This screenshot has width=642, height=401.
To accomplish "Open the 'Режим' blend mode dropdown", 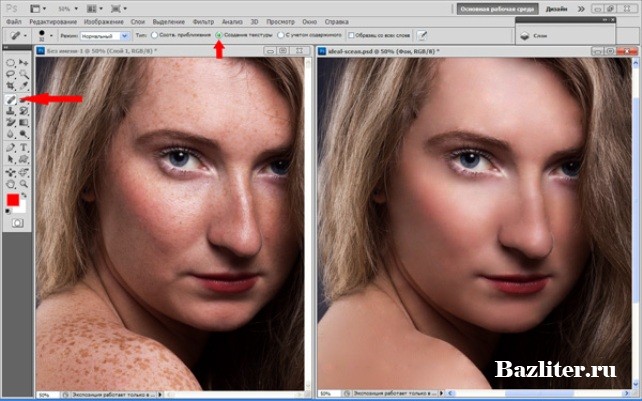I will tap(108, 34).
